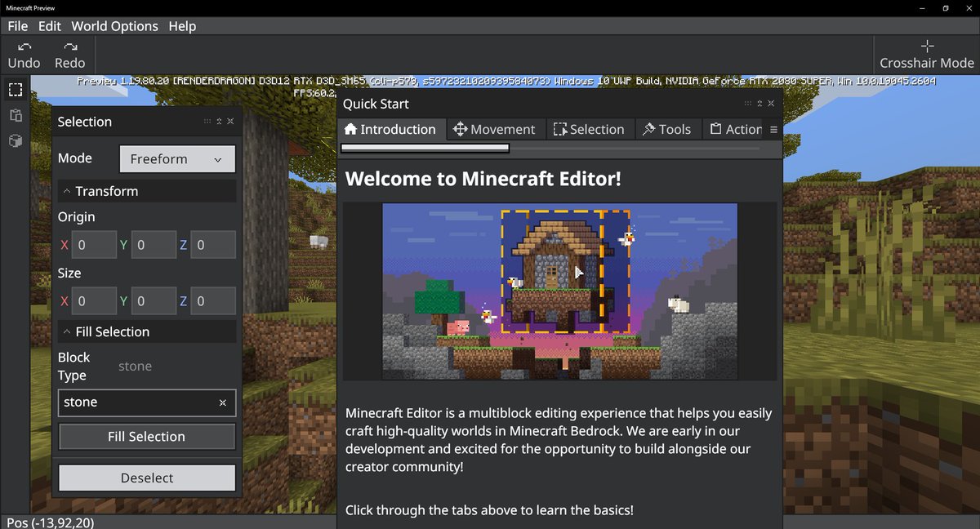Undo the last edit
Viewport: 980px width, 529px height.
tap(24, 56)
